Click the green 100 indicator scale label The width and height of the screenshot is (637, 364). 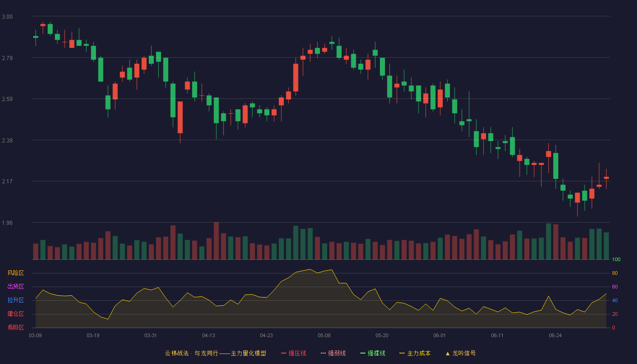(616, 260)
